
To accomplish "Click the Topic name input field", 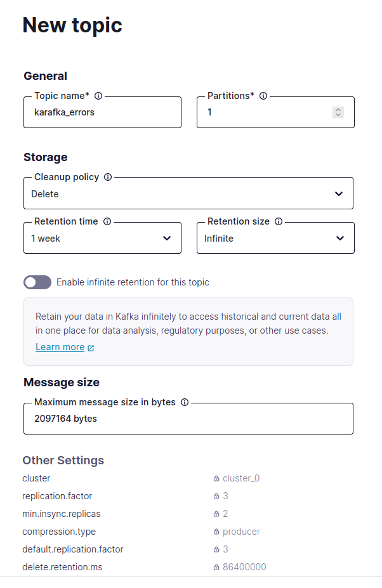I will [102, 112].
